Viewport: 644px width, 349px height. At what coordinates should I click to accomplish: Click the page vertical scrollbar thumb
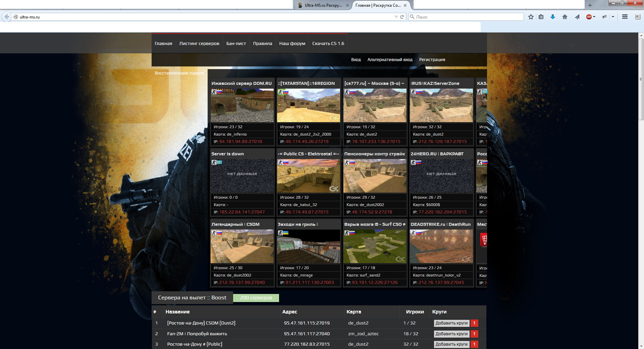[x=641, y=79]
